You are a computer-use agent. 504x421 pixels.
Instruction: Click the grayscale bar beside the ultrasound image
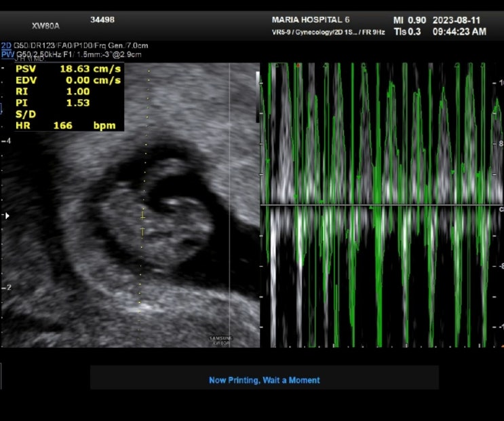pos(258,97)
